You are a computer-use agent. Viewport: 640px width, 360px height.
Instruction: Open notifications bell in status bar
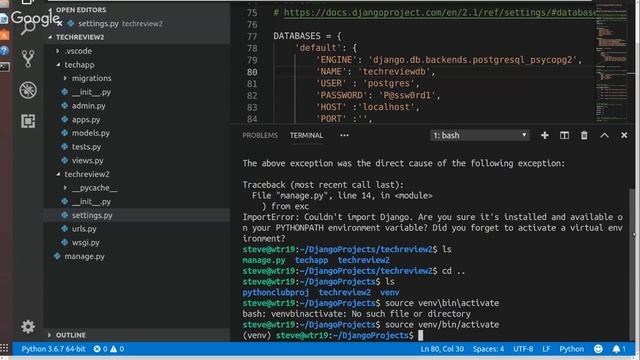point(619,349)
